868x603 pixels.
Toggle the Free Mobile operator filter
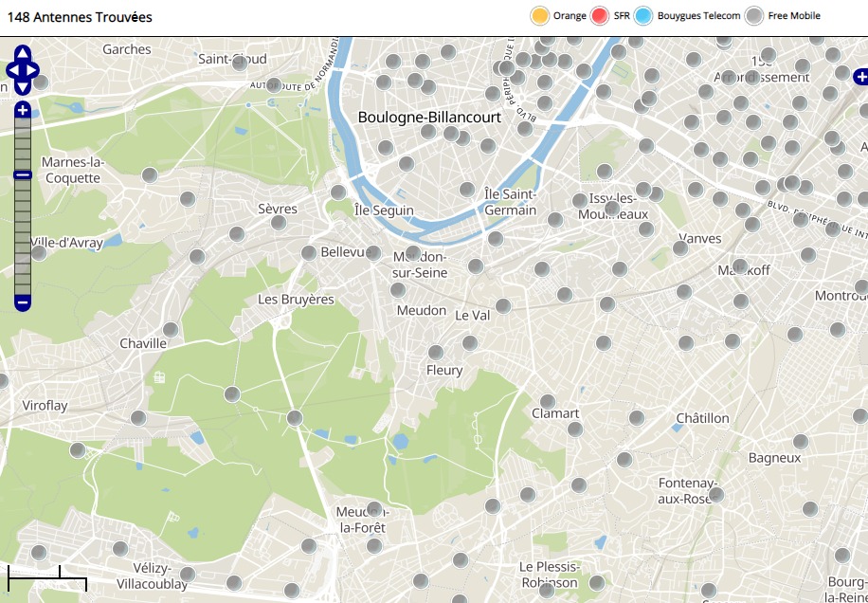tap(754, 16)
